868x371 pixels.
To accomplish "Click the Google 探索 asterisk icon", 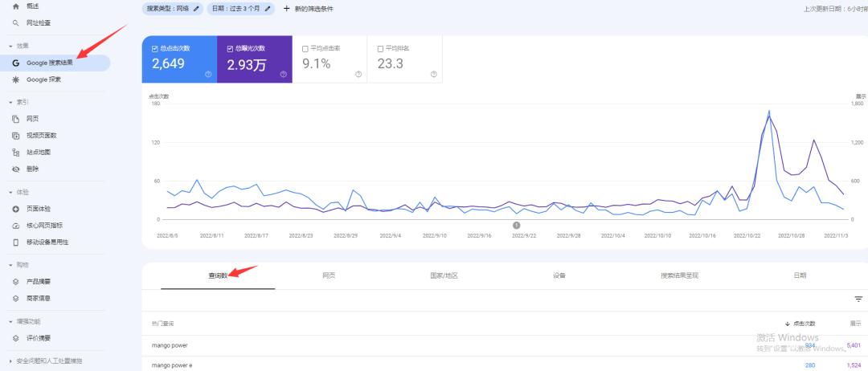I will coord(16,79).
